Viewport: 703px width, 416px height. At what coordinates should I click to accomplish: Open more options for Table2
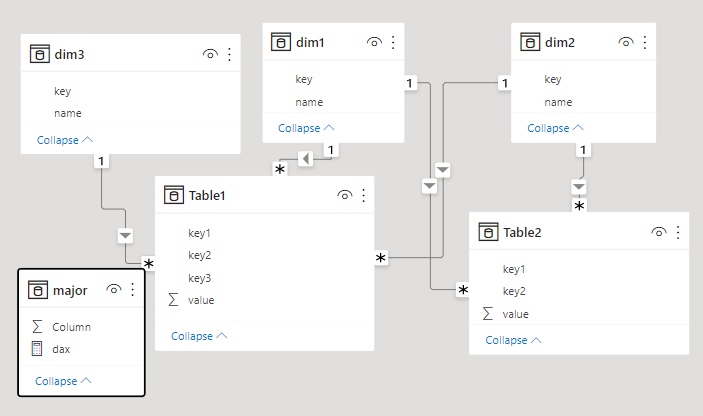[x=677, y=232]
